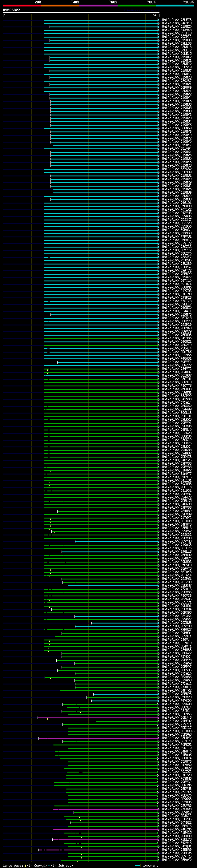Image resolution: width=197 pixels, height=868 pixels.
Task: Select the UniRef100_Q9AT31 entry
Action: coord(177,416)
